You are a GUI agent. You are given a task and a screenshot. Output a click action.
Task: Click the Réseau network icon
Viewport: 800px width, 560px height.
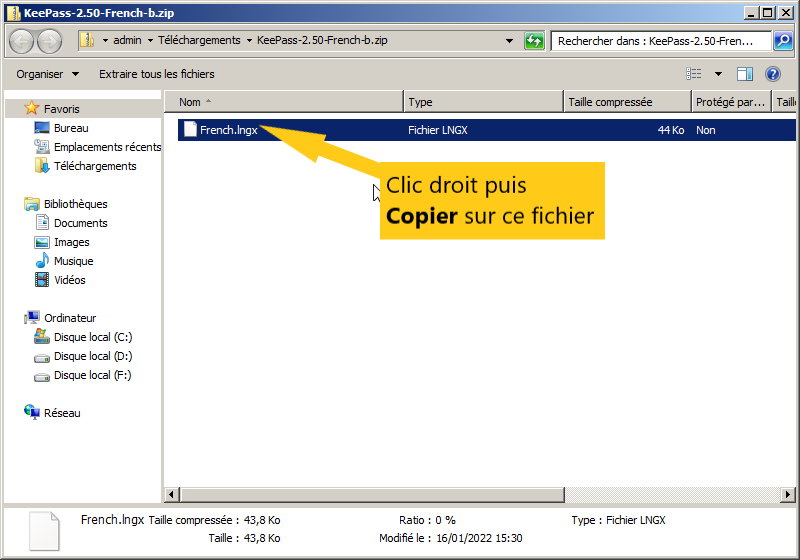tap(32, 412)
